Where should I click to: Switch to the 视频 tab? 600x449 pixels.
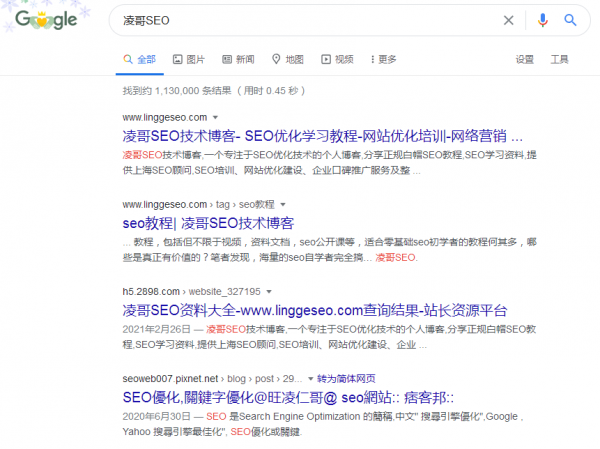[x=337, y=59]
